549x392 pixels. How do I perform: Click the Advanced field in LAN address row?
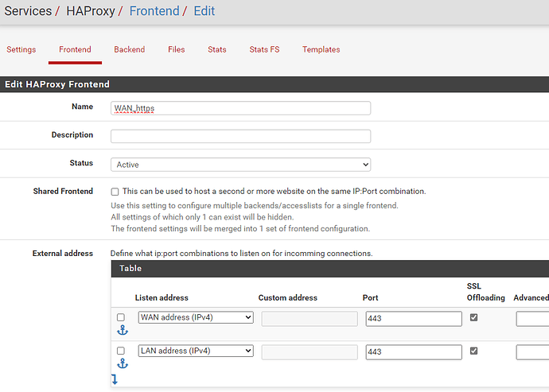pos(532,352)
